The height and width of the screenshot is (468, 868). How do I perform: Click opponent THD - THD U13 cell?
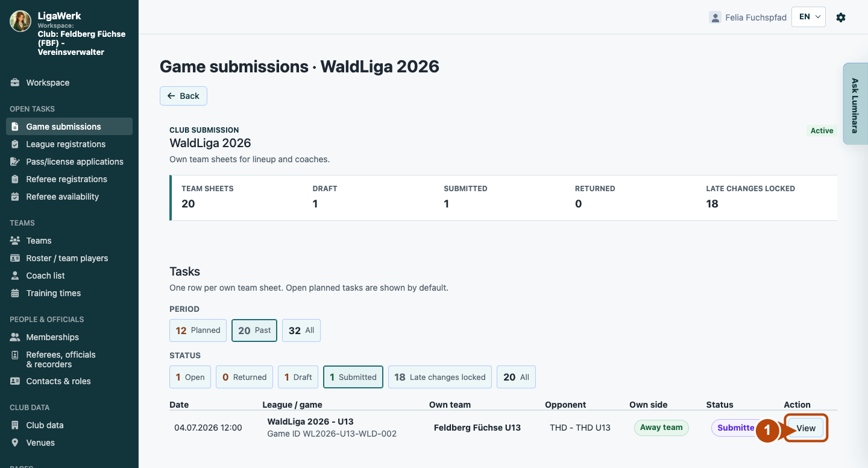pos(580,428)
